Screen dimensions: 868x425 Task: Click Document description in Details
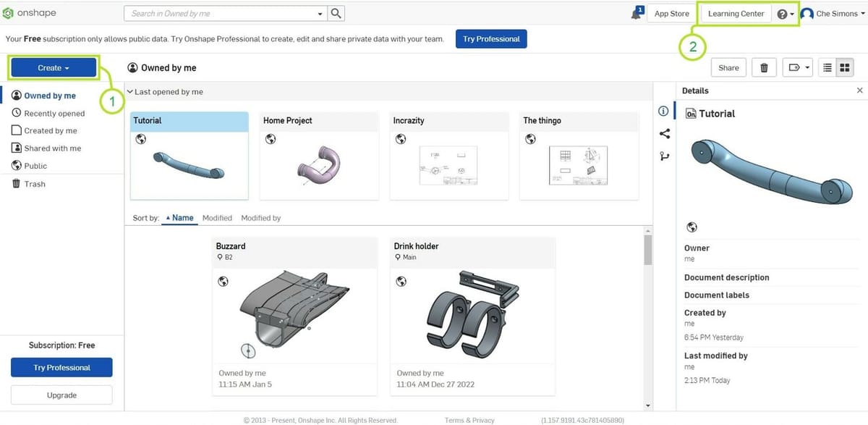click(726, 277)
